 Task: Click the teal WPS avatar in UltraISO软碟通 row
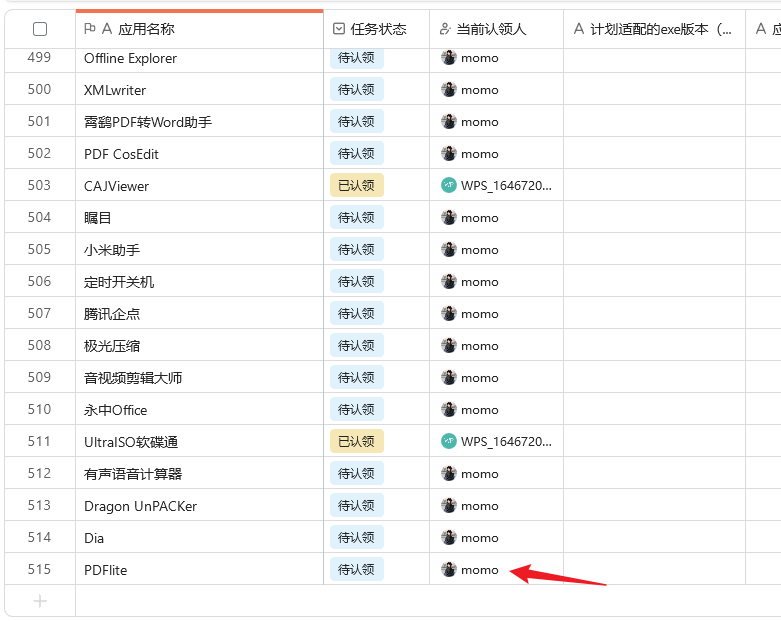[449, 441]
